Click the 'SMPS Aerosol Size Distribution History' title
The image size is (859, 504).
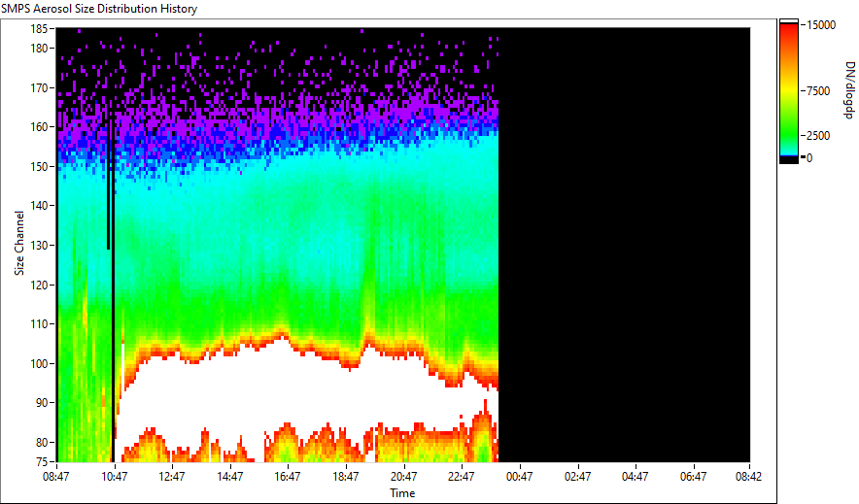pyautogui.click(x=99, y=9)
